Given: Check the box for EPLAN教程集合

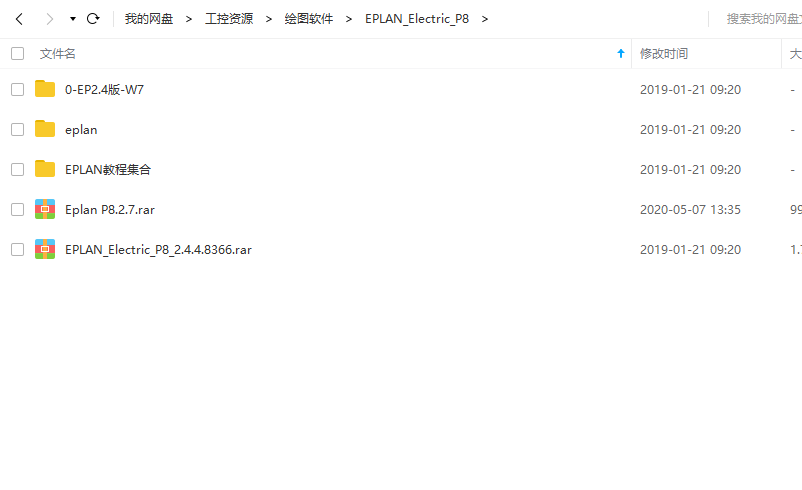Looking at the screenshot, I should 17,169.
